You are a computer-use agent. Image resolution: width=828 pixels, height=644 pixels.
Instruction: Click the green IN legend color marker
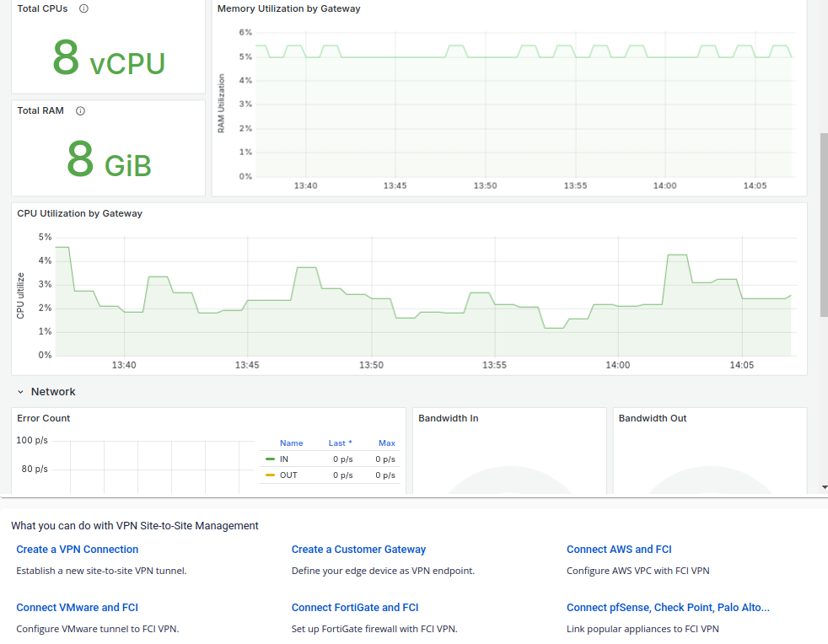(x=270, y=459)
